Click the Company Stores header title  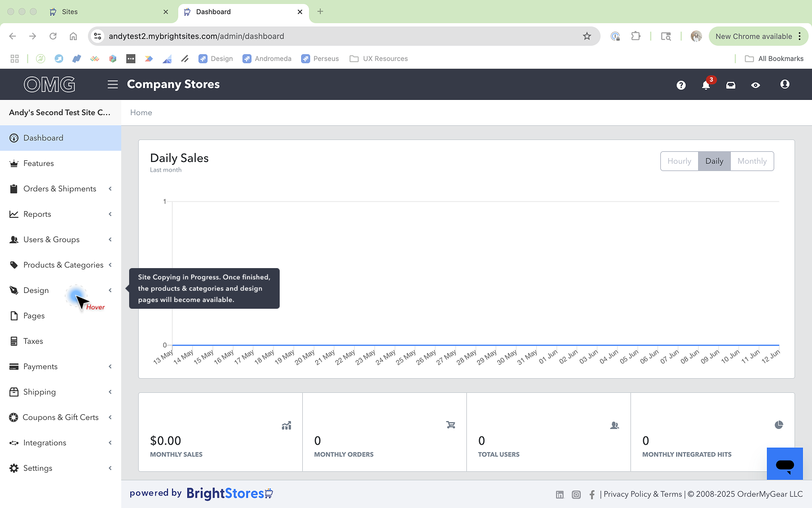pyautogui.click(x=173, y=85)
